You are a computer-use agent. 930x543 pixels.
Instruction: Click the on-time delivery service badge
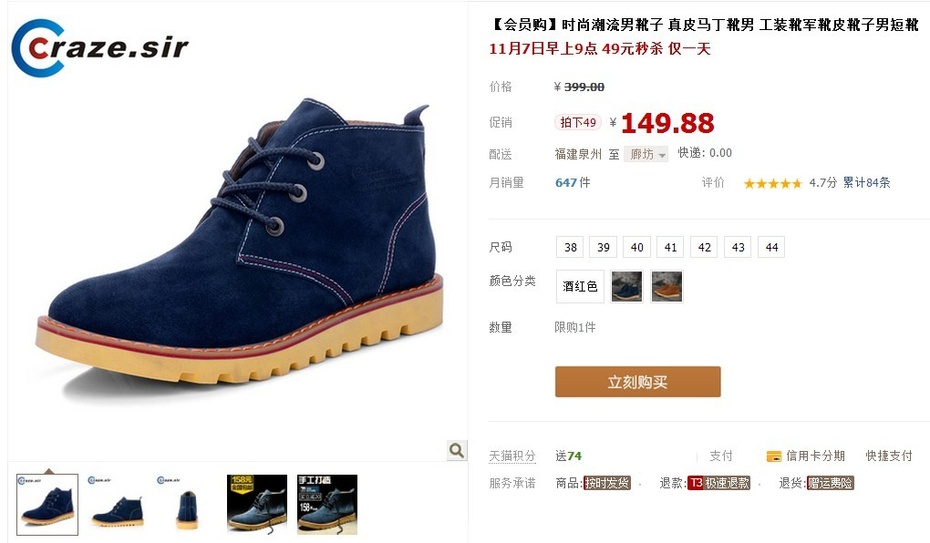(x=607, y=483)
